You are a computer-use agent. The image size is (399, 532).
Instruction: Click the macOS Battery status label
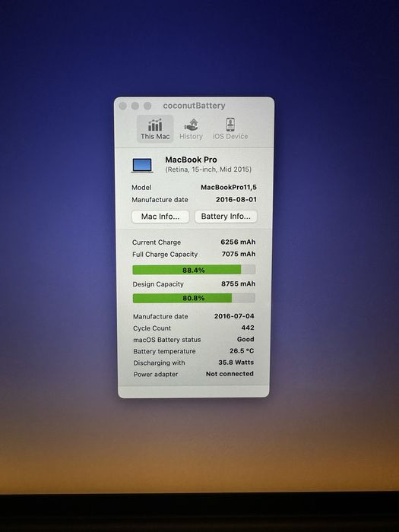(167, 340)
